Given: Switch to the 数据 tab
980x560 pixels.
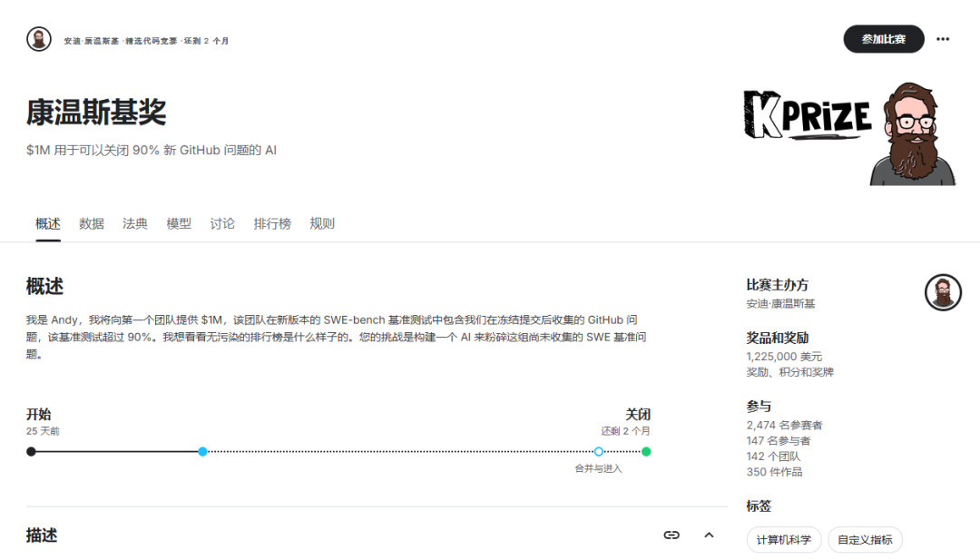Looking at the screenshot, I should pos(92,224).
